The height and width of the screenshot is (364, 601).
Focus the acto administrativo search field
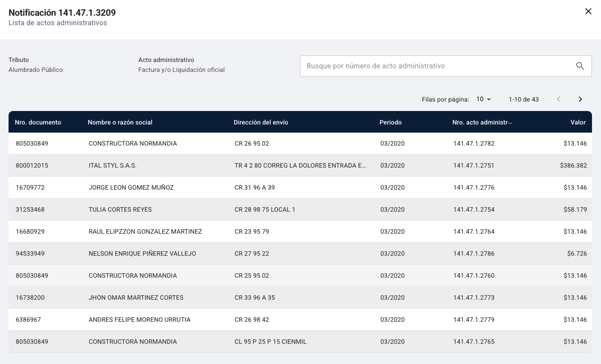[436, 66]
